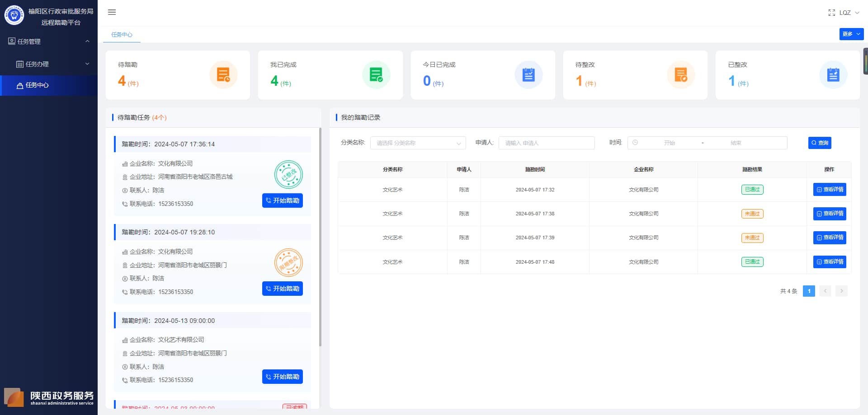This screenshot has height=415, width=868.
Task: View details for record at 2024-05-07 17:48
Action: 830,262
